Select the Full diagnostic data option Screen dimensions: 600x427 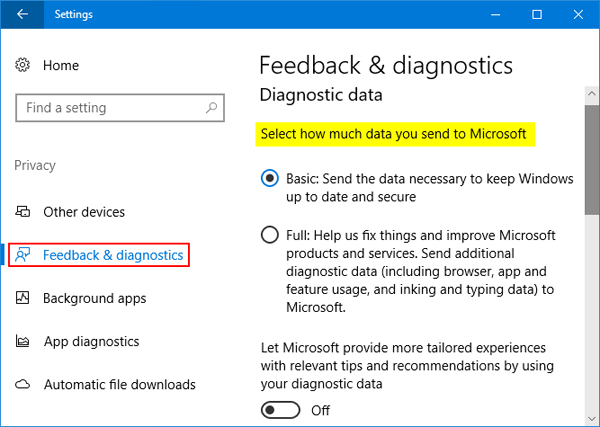tap(269, 235)
